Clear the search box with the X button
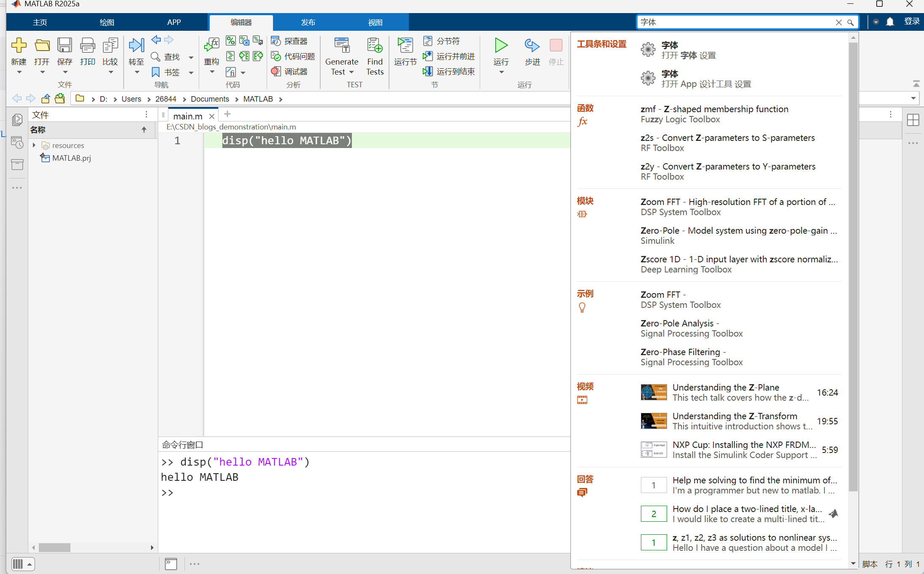The image size is (924, 574). [x=839, y=22]
